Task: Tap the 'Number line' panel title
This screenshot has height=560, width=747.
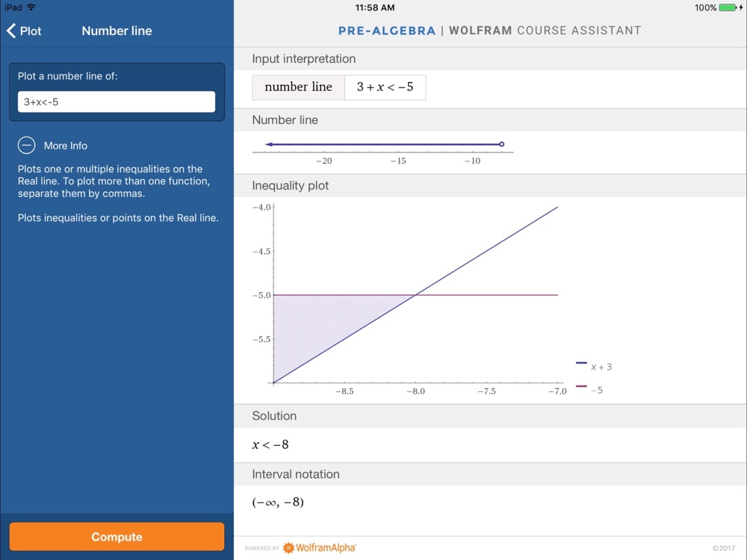Action: [x=117, y=31]
